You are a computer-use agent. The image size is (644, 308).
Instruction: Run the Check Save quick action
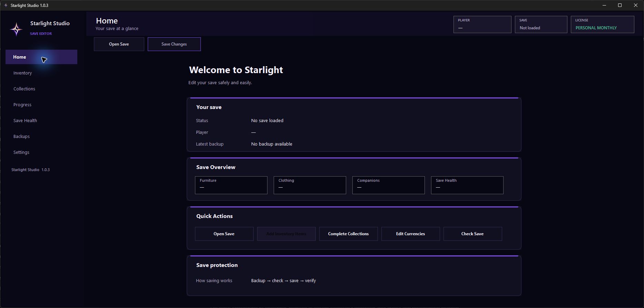473,234
